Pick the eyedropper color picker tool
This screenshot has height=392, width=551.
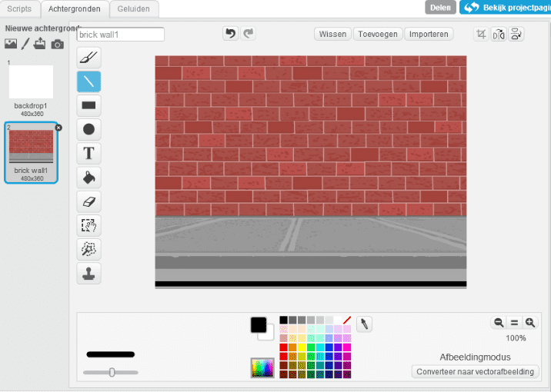(x=364, y=324)
